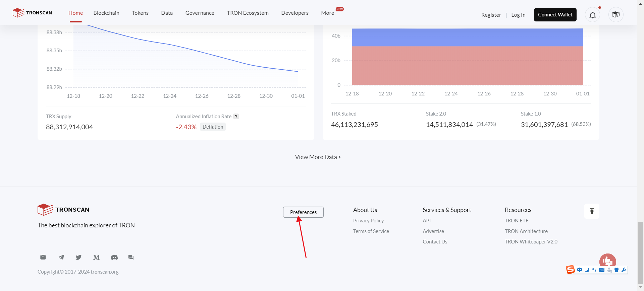Click the View More Data link
Screen dimensions: 644x291
tap(318, 157)
